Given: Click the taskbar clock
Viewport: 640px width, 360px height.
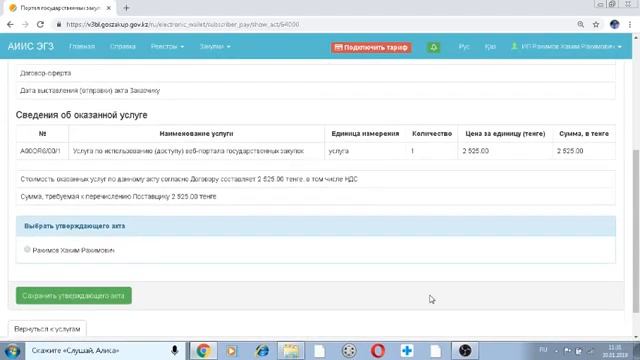Looking at the screenshot, I should 615,351.
